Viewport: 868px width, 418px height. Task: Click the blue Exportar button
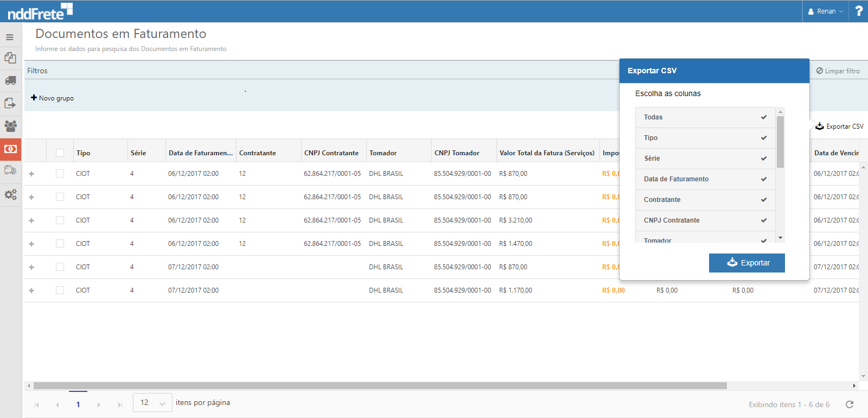click(746, 263)
